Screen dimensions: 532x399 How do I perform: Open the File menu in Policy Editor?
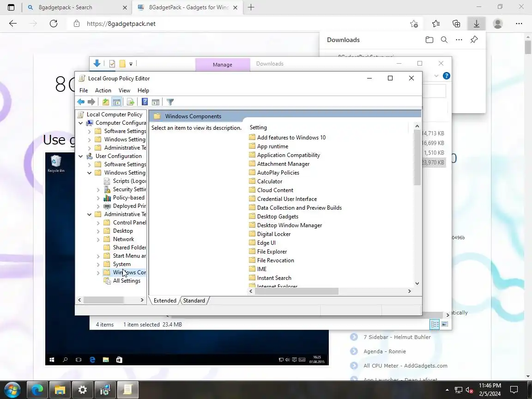pyautogui.click(x=84, y=90)
